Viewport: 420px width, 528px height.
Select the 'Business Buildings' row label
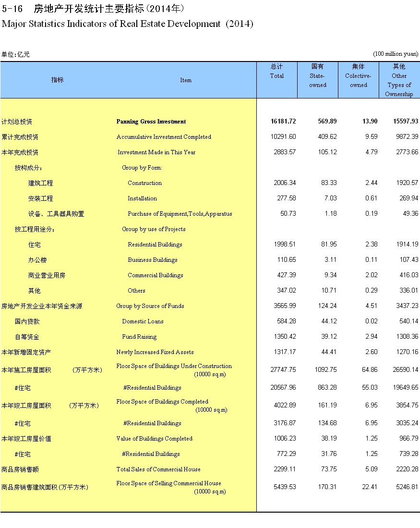click(152, 260)
